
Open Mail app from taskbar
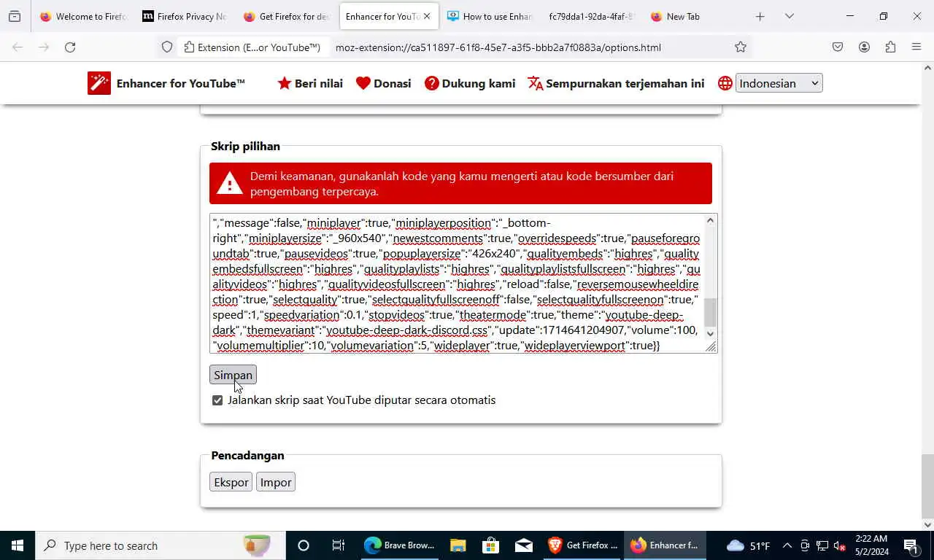pos(524,545)
